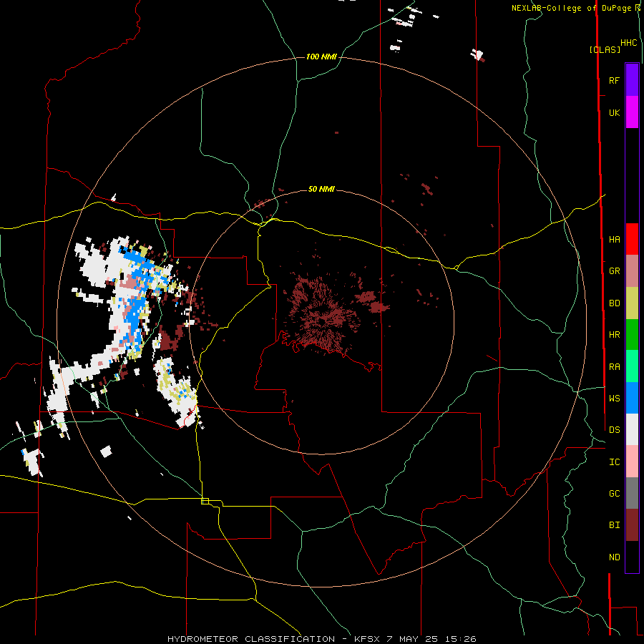Click the GC gray legend swatch

coord(632,493)
